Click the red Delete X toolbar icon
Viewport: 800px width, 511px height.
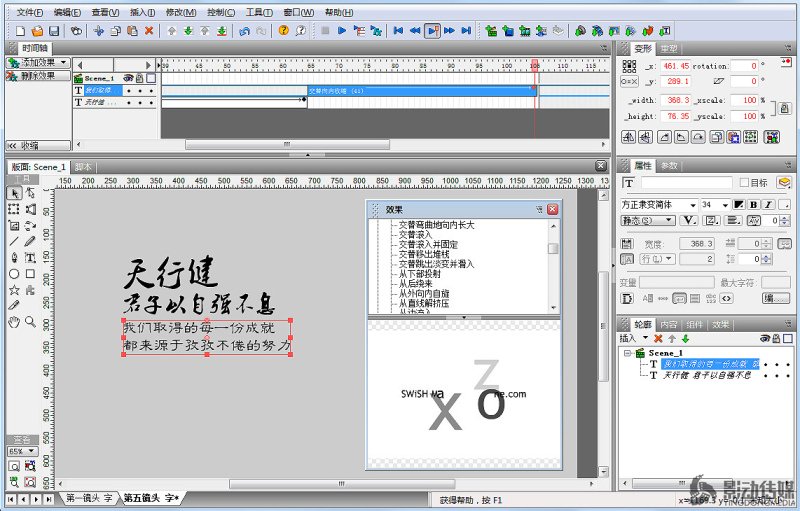[149, 31]
